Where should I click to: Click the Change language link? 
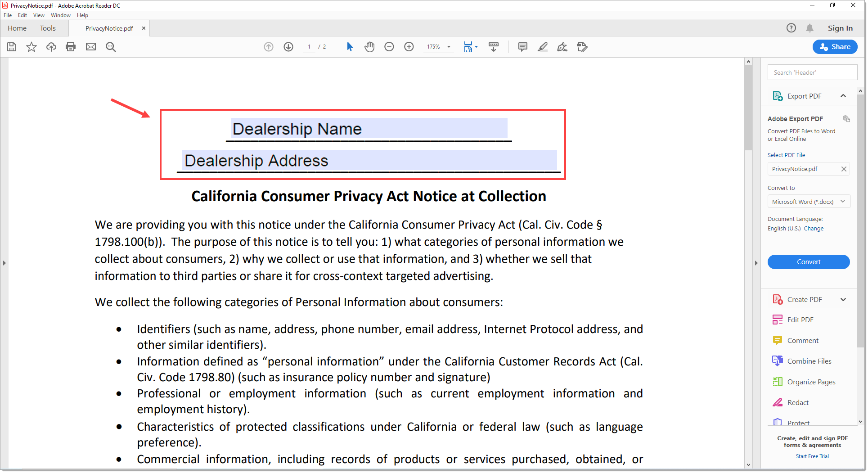[814, 229]
